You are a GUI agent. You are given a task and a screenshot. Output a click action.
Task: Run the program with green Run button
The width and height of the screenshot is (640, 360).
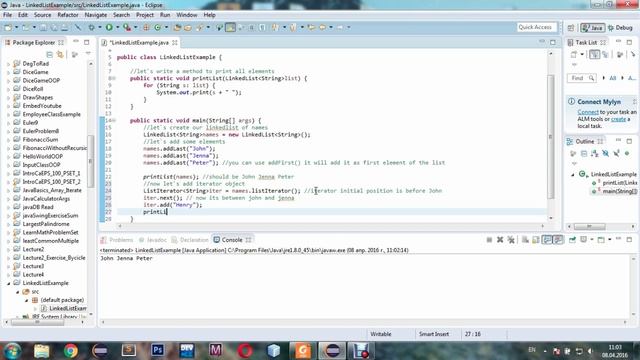(x=109, y=27)
